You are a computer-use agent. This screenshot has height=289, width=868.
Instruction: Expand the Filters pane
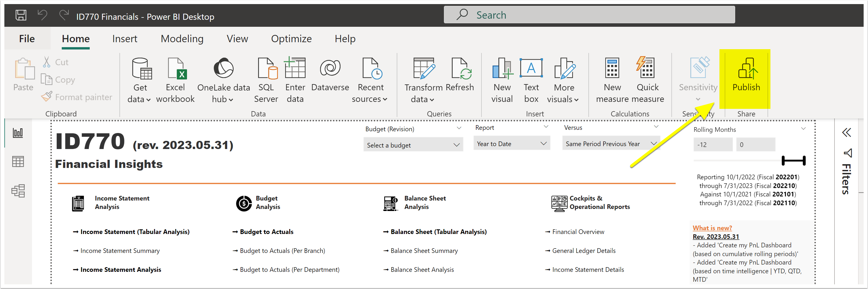pyautogui.click(x=846, y=132)
